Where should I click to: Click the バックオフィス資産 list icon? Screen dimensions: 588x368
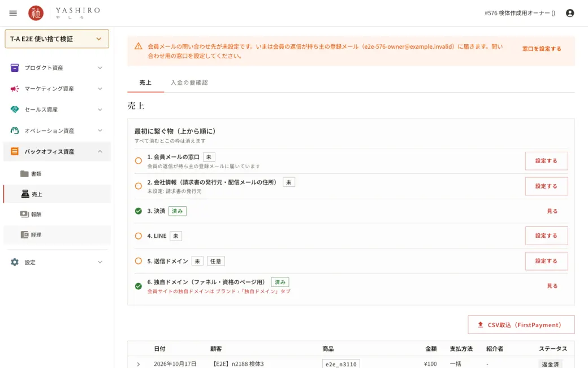click(15, 151)
